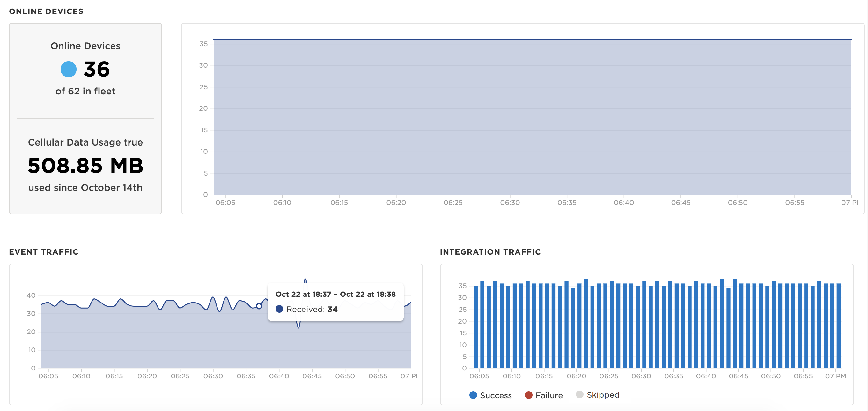
Task: Click the 06:55 label on Online Devices chart
Action: pyautogui.click(x=795, y=203)
